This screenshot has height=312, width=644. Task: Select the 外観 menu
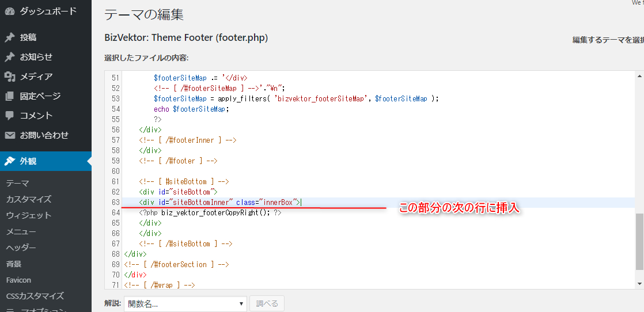[x=46, y=161]
